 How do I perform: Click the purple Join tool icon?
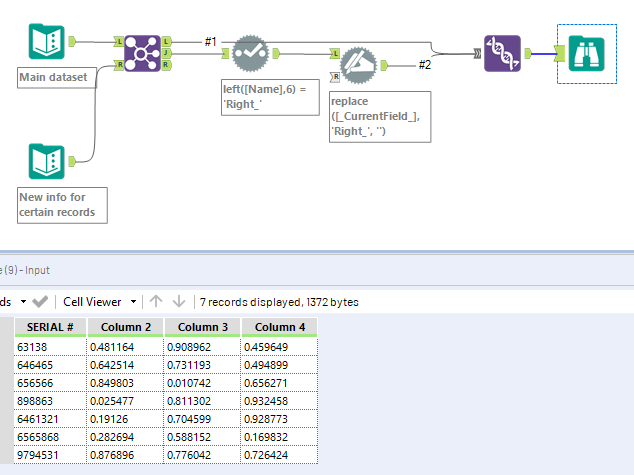[144, 51]
